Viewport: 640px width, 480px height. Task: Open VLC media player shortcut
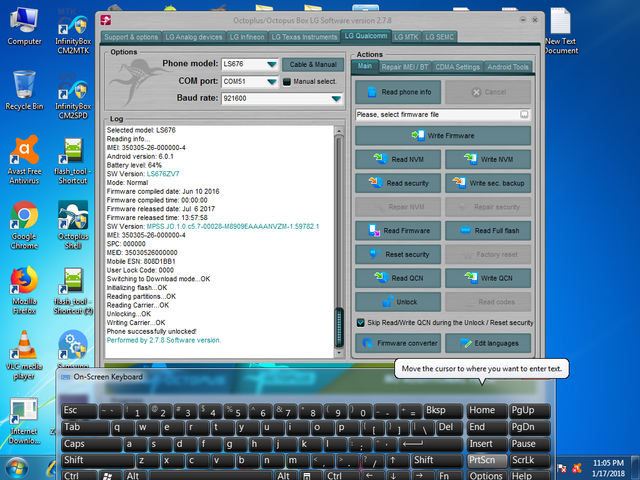point(24,355)
